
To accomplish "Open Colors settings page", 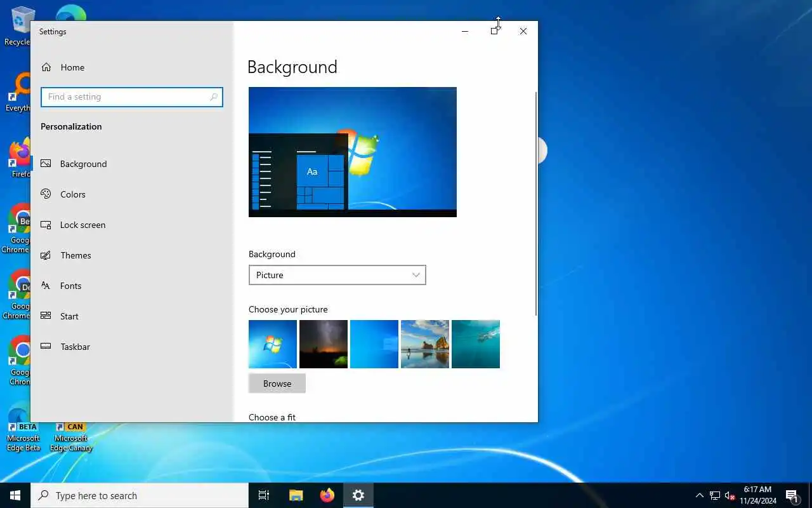I will 131,194.
